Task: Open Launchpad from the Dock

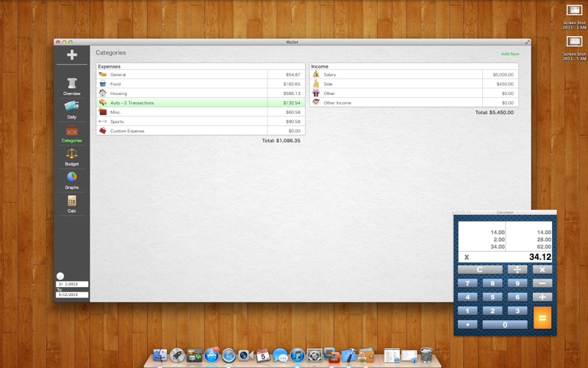Action: (177, 355)
